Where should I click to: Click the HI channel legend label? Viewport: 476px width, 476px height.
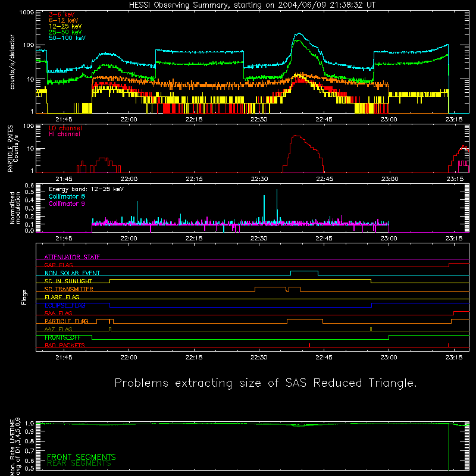pyautogui.click(x=64, y=134)
